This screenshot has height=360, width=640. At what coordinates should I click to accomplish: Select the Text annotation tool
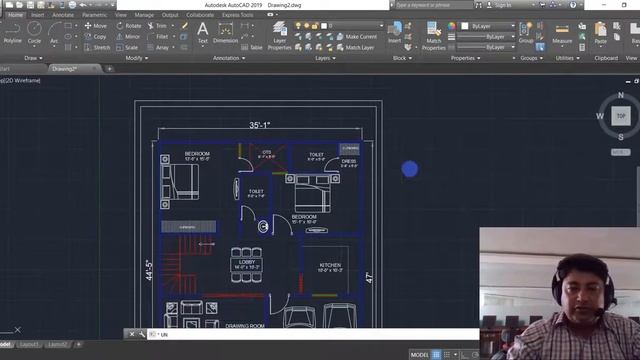203,33
